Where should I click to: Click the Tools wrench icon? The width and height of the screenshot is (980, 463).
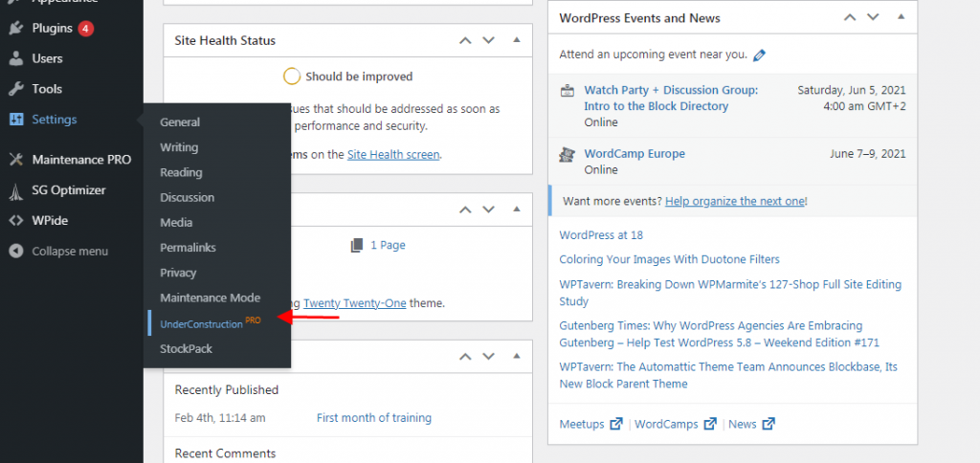point(16,89)
